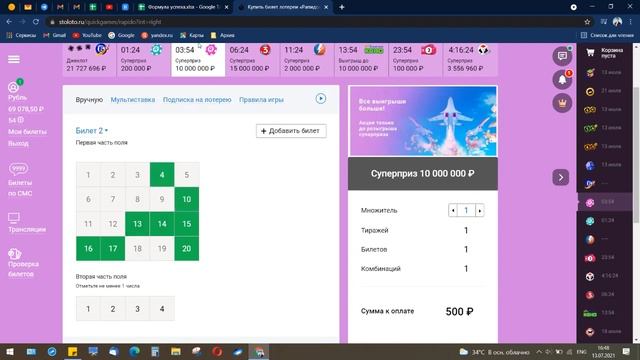
Task: Open Microsoft Edge from the taskbar
Action: (x=134, y=351)
